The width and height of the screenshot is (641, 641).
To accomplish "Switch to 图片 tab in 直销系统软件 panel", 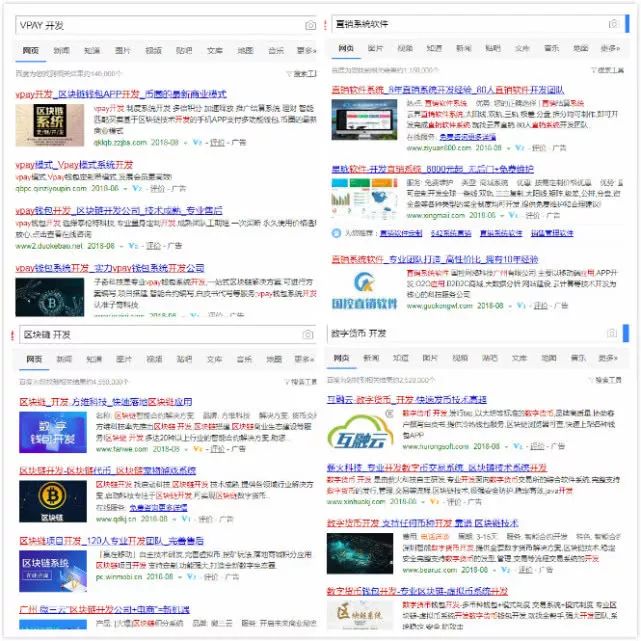I will click(375, 48).
